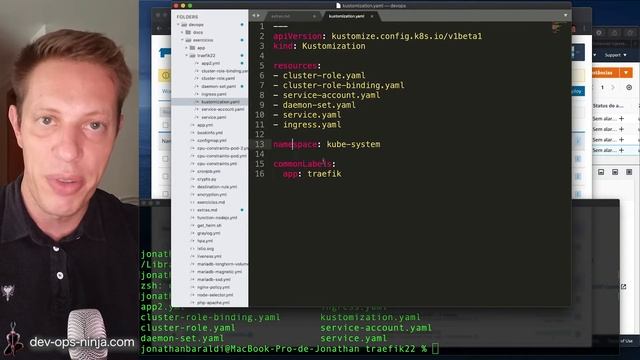640x360 pixels.
Task: Click the next page arrow in the browser table
Action: (x=613, y=87)
